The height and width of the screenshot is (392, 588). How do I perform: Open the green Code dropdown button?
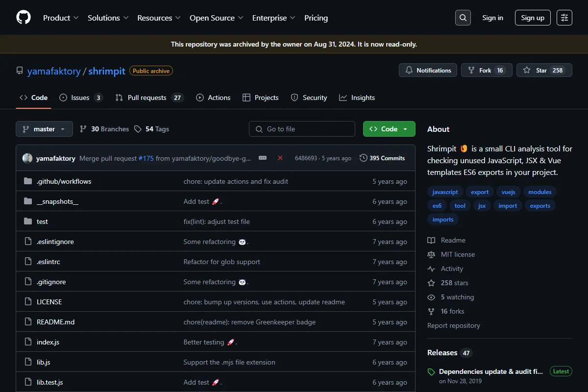[389, 129]
